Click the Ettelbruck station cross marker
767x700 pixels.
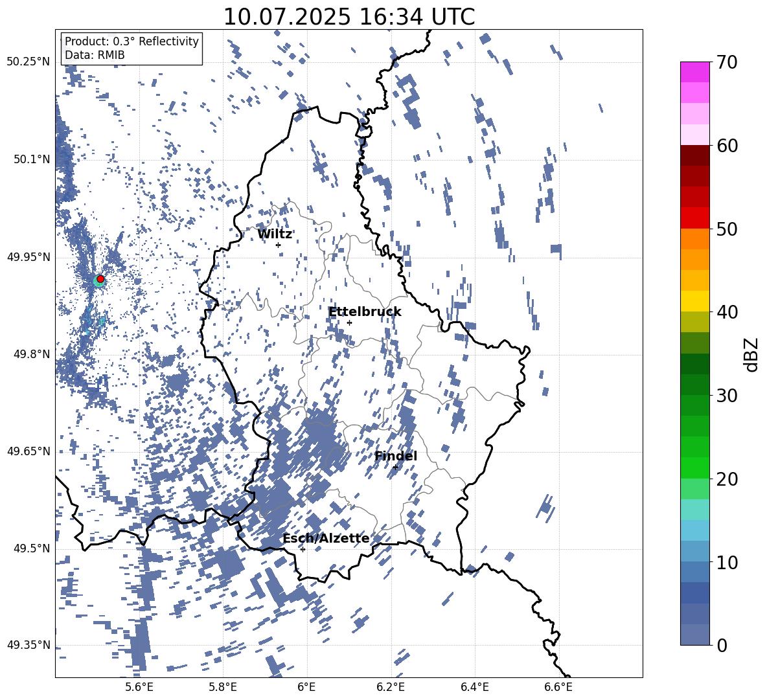pos(349,322)
